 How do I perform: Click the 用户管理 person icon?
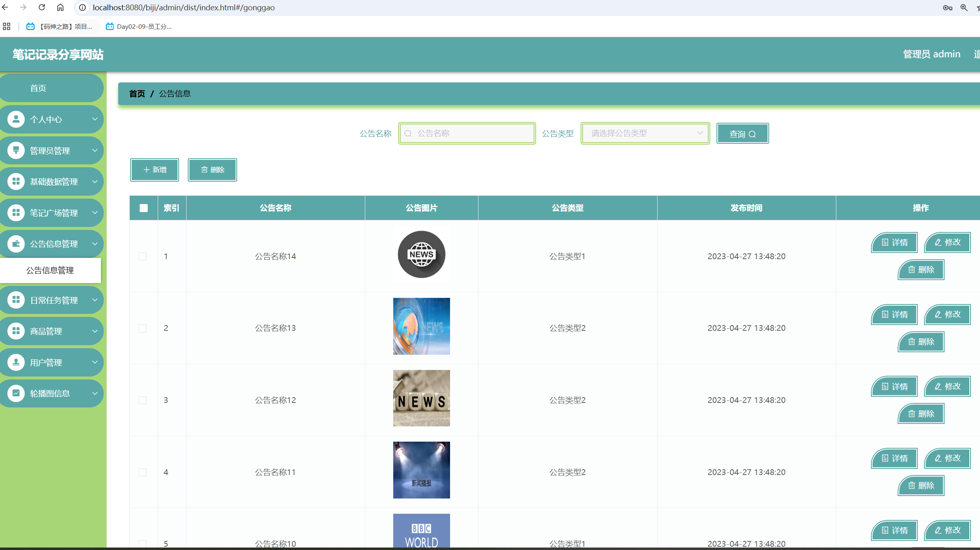pyautogui.click(x=16, y=362)
